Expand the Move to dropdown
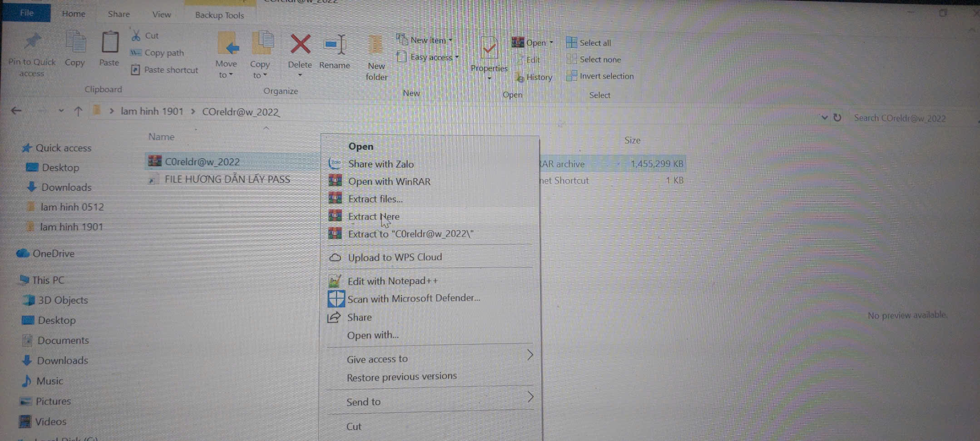The height and width of the screenshot is (441, 980). tap(226, 69)
